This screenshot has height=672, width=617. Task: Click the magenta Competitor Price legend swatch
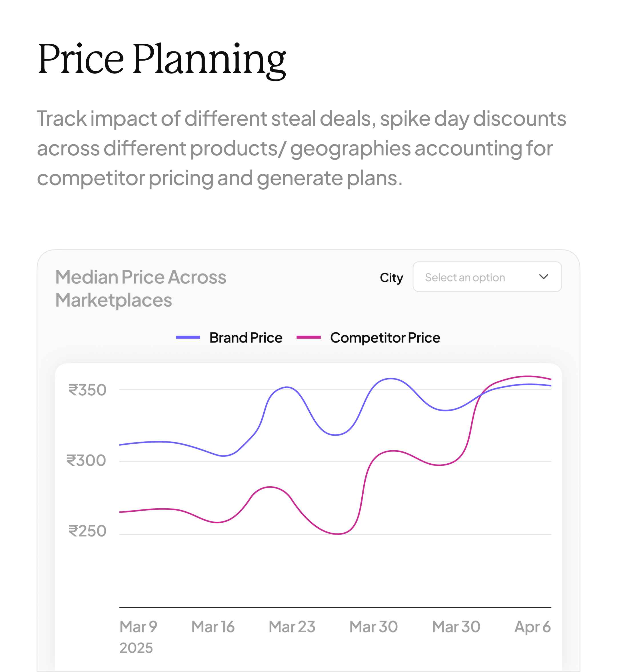[x=308, y=337]
